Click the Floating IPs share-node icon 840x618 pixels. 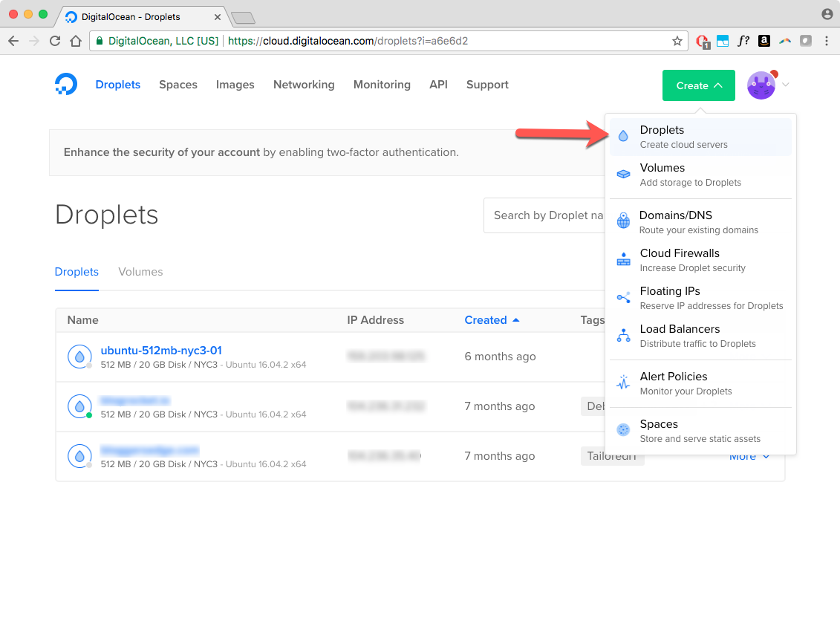[624, 297]
